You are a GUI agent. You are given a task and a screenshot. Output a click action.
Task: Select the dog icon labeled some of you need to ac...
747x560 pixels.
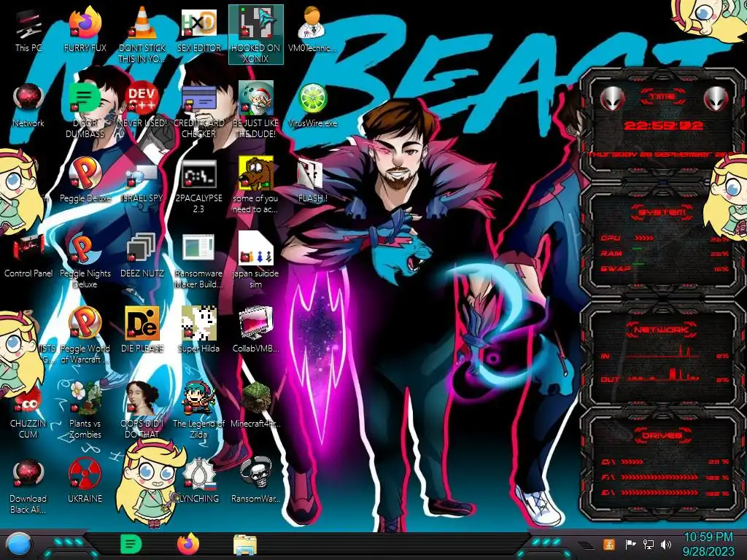(x=256, y=186)
